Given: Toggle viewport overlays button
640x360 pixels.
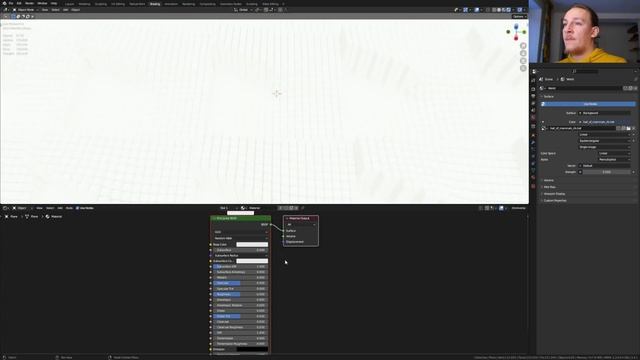Looking at the screenshot, I should (477, 10).
